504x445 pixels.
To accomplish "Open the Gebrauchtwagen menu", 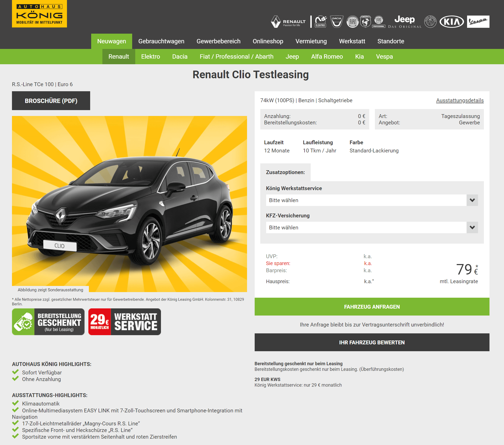I will coord(161,41).
